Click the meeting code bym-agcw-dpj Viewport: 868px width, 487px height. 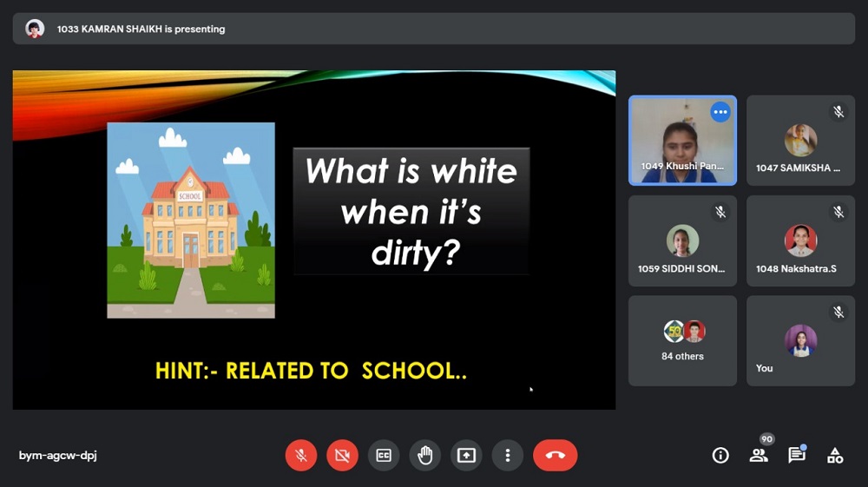[x=58, y=456]
